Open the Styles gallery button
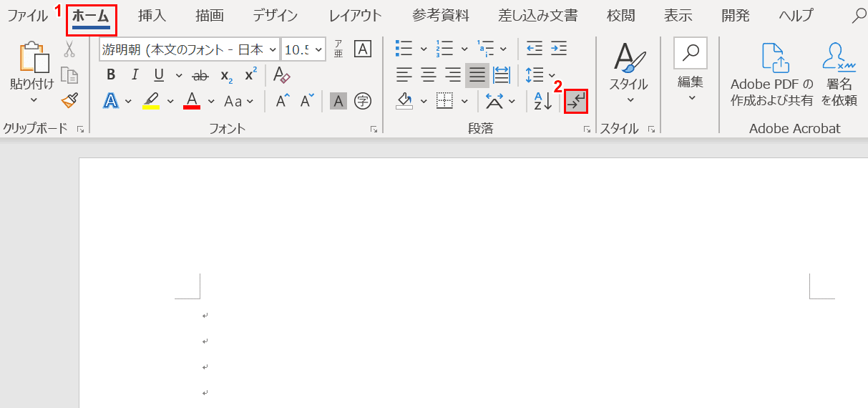868x408 pixels. pyautogui.click(x=628, y=72)
